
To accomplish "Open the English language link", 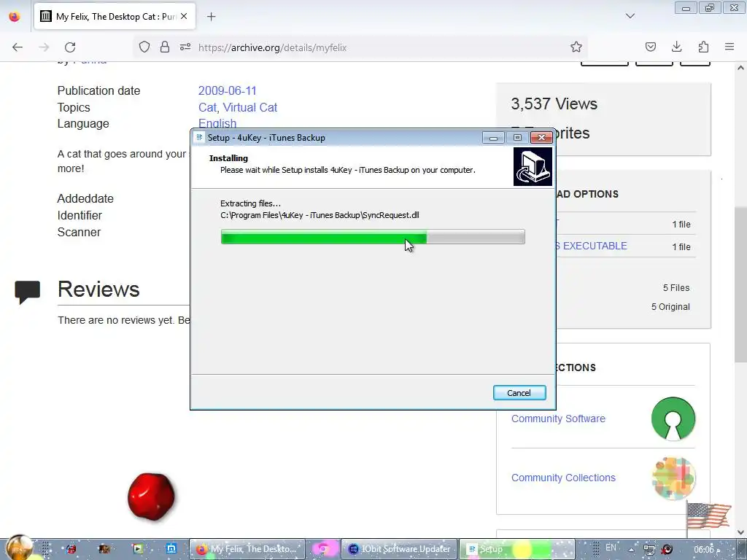I will (x=217, y=123).
